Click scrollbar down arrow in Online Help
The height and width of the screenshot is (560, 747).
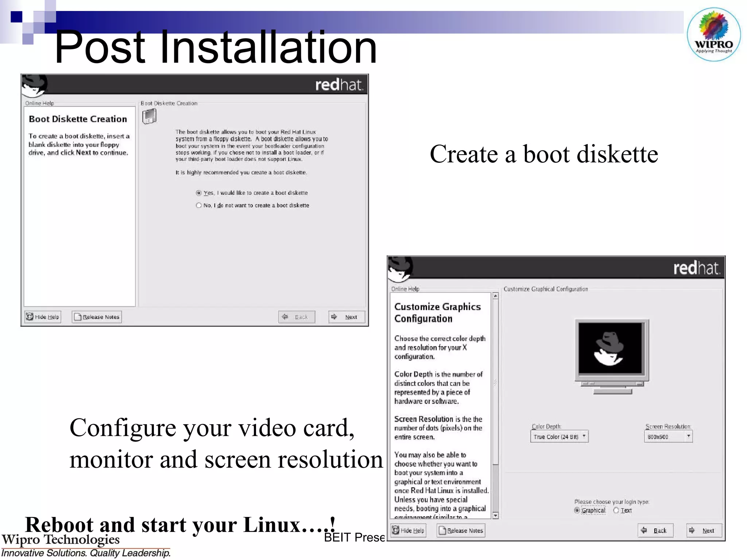[495, 515]
